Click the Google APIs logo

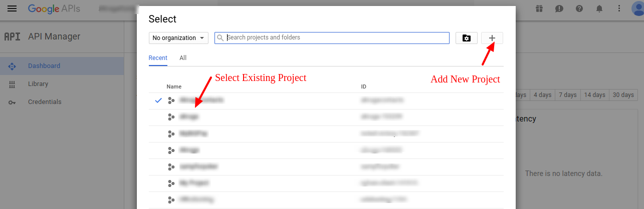click(54, 9)
